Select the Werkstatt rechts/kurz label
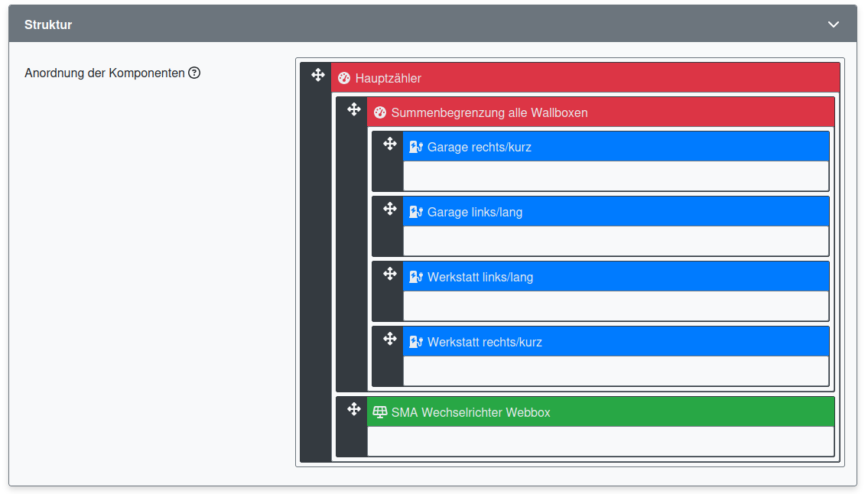Image resolution: width=868 pixels, height=494 pixels. (484, 342)
